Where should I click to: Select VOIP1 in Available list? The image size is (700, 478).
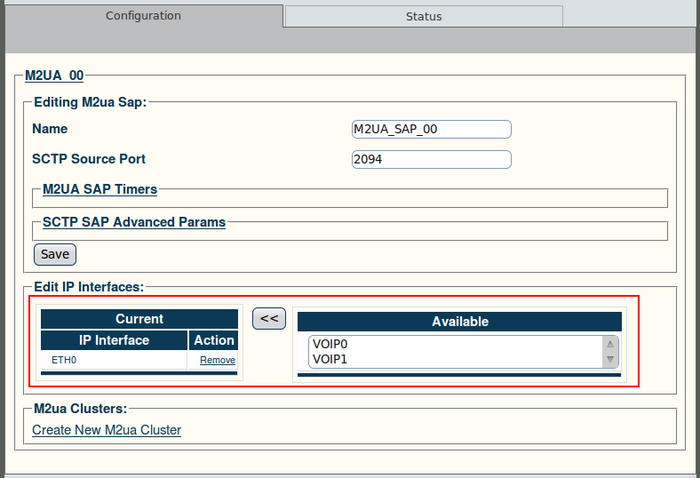330,359
